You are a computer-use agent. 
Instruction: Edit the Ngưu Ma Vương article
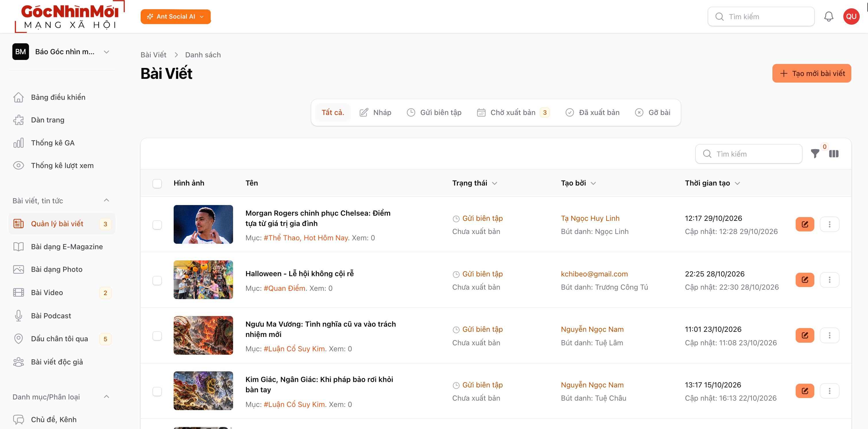pyautogui.click(x=805, y=335)
